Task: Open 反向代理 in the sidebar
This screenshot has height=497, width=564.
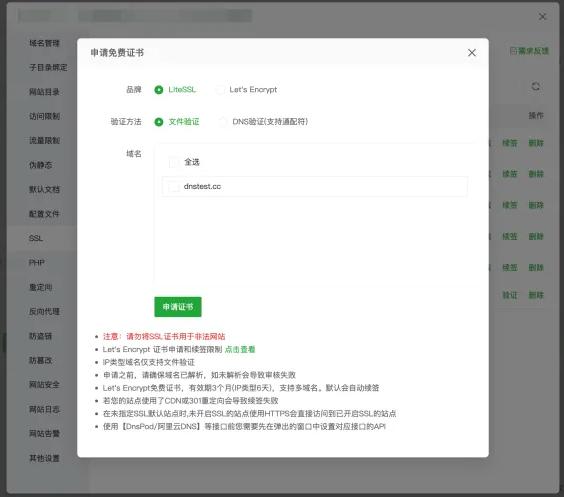Action: tap(44, 311)
